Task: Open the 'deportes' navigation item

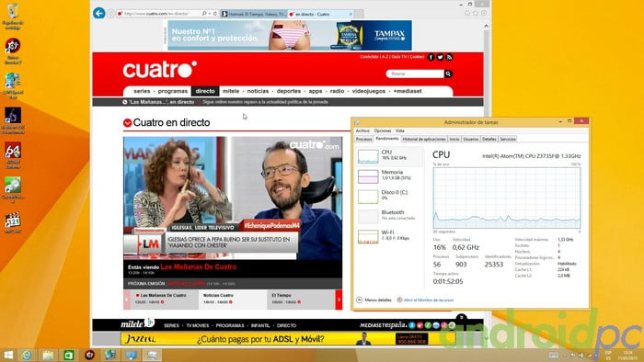Action: [289, 91]
